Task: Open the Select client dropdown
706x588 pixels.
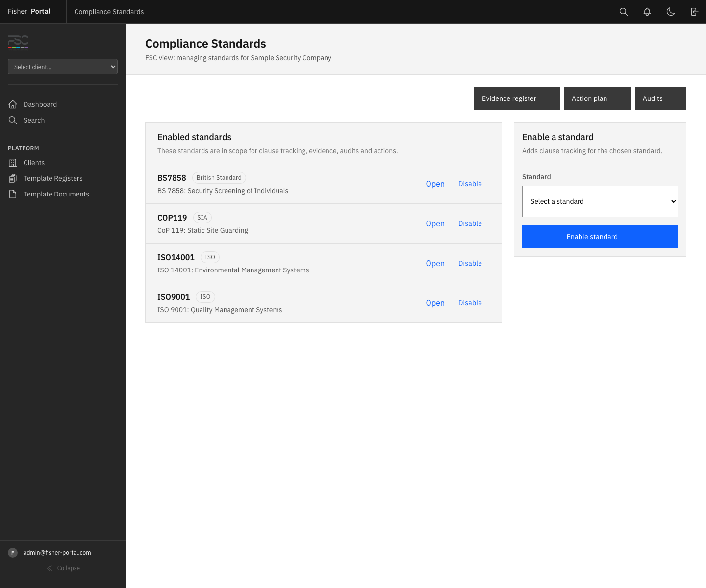Action: click(x=62, y=67)
